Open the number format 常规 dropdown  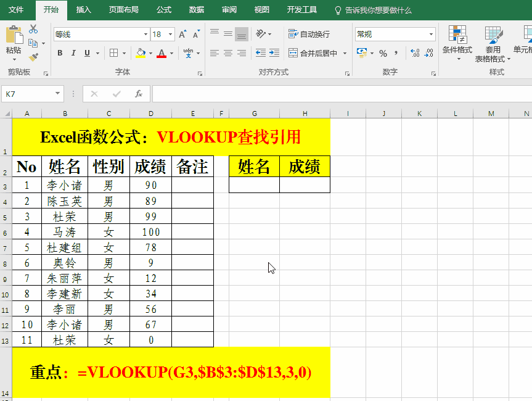pos(431,35)
